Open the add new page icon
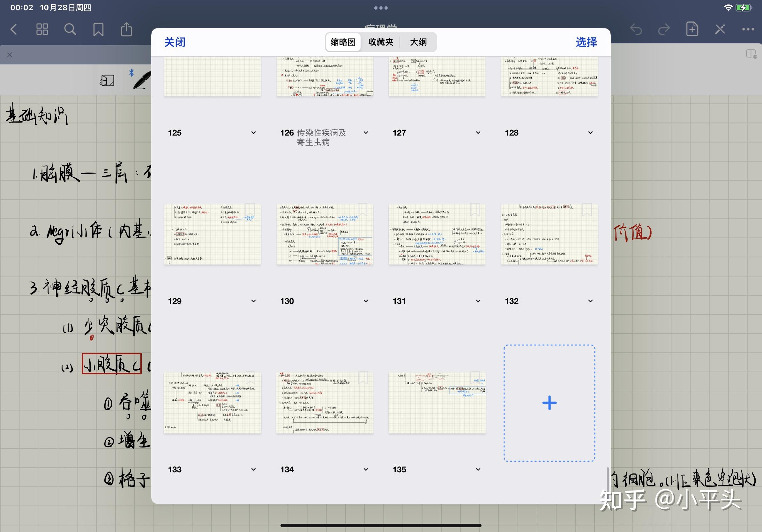762x532 pixels. (692, 30)
